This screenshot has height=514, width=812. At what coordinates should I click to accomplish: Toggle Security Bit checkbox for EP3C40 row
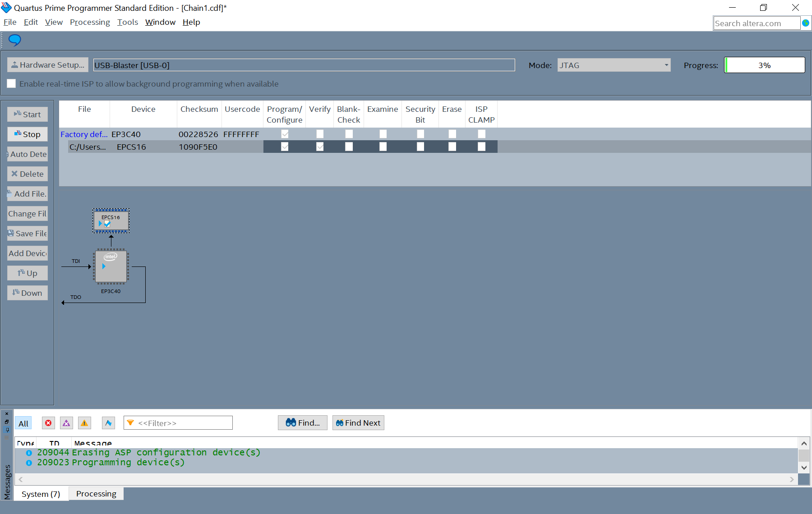(x=420, y=134)
